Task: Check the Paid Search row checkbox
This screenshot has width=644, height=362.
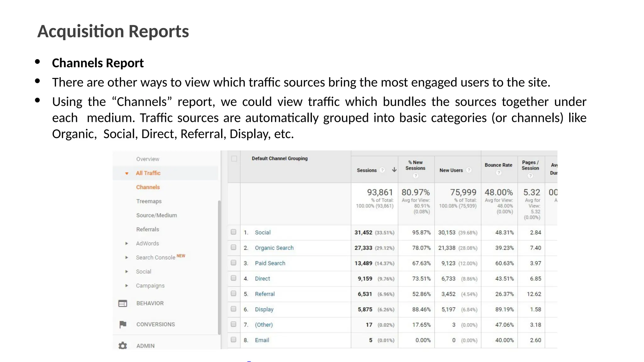Action: pyautogui.click(x=233, y=263)
